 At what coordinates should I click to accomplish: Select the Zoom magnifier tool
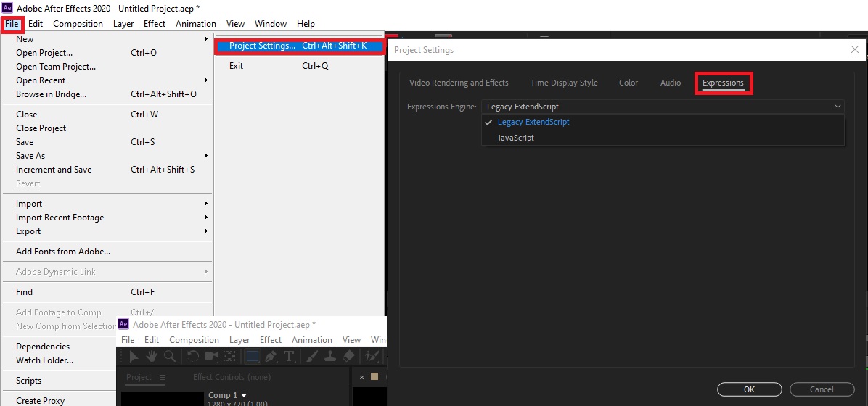point(169,356)
